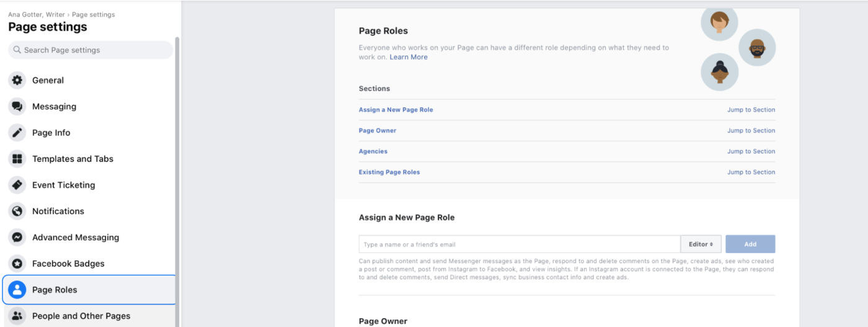Image resolution: width=868 pixels, height=327 pixels.
Task: Select the Templates and Tabs grid icon
Action: [x=17, y=159]
